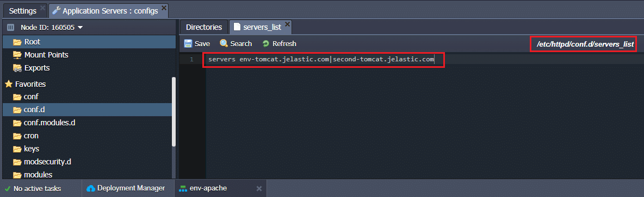The image size is (644, 197).
Task: Click the Refresh arrows icon
Action: point(266,43)
